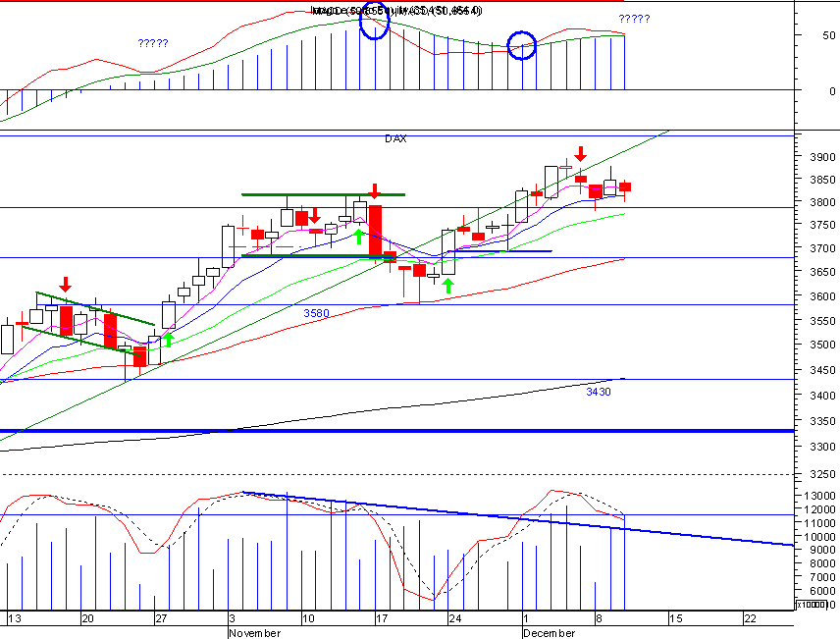Select the 3250 price axis label
The image size is (840, 639).
pyautogui.click(x=822, y=474)
